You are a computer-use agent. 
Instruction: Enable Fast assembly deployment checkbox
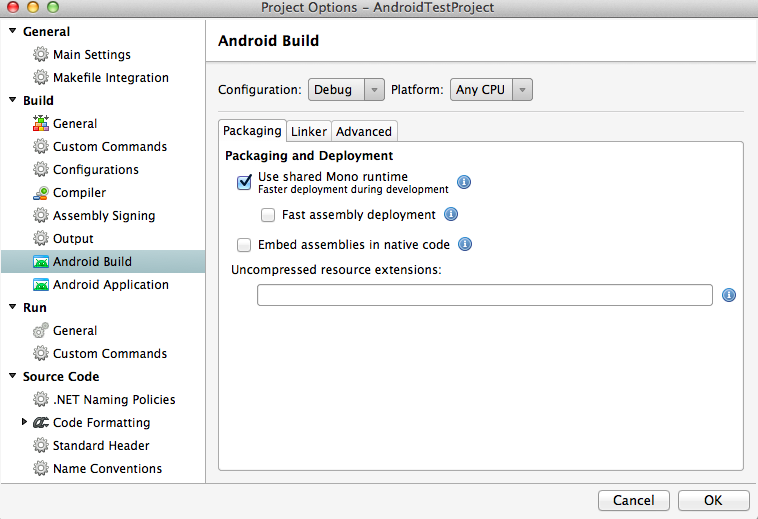tap(268, 215)
